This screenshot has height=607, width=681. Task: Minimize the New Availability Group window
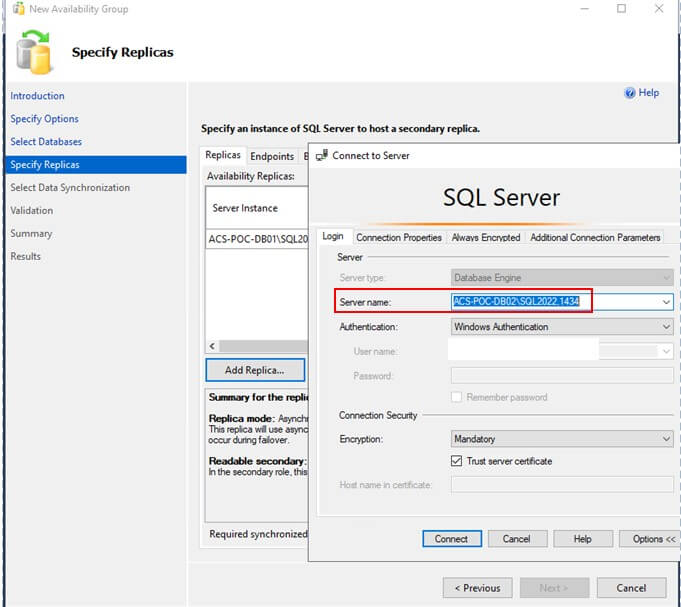pyautogui.click(x=585, y=8)
